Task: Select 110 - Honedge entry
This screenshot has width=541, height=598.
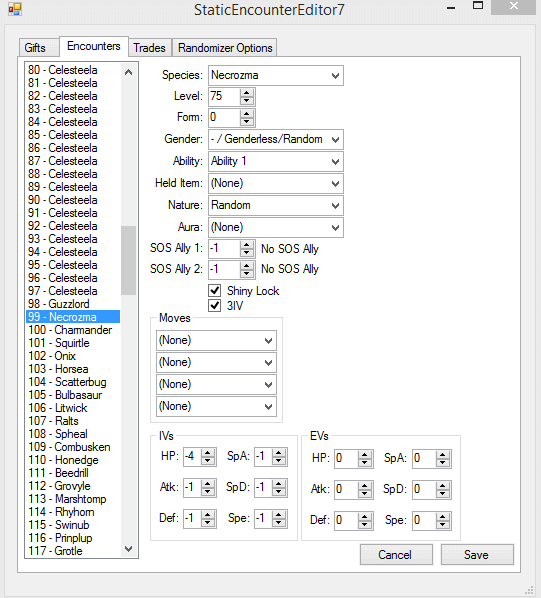Action: tap(73, 460)
